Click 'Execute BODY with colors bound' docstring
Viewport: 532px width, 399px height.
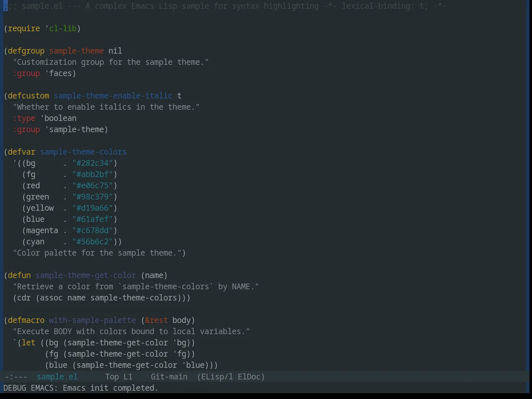pos(131,331)
